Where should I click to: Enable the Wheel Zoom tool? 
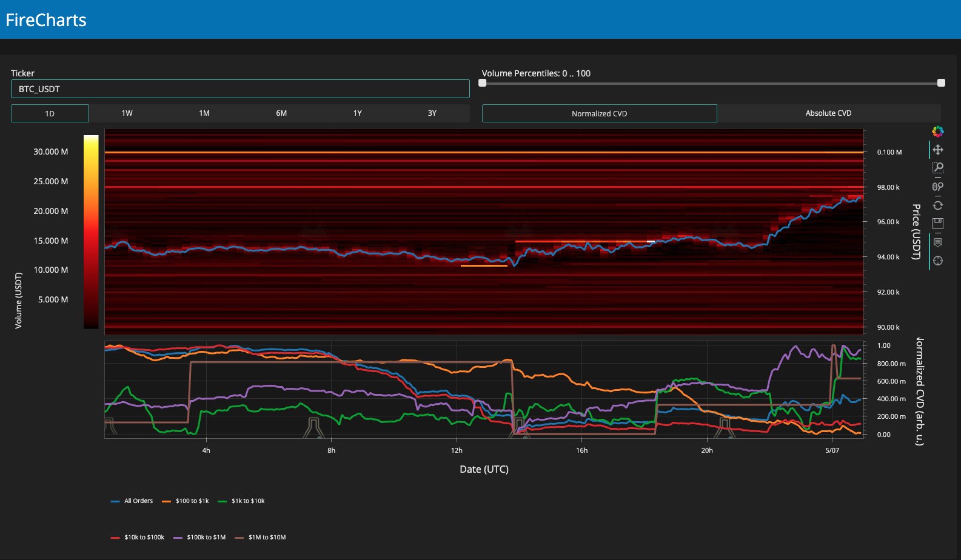click(937, 187)
